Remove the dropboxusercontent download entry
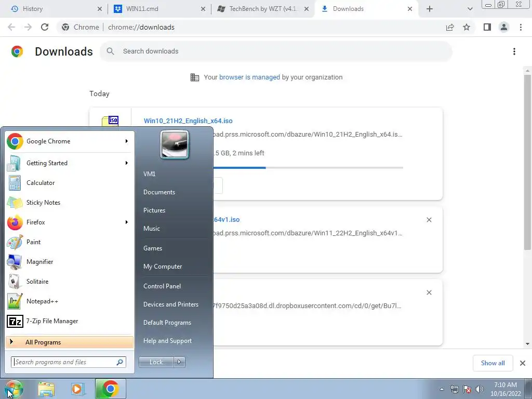Screen dimensions: 532x399 pos(429,292)
